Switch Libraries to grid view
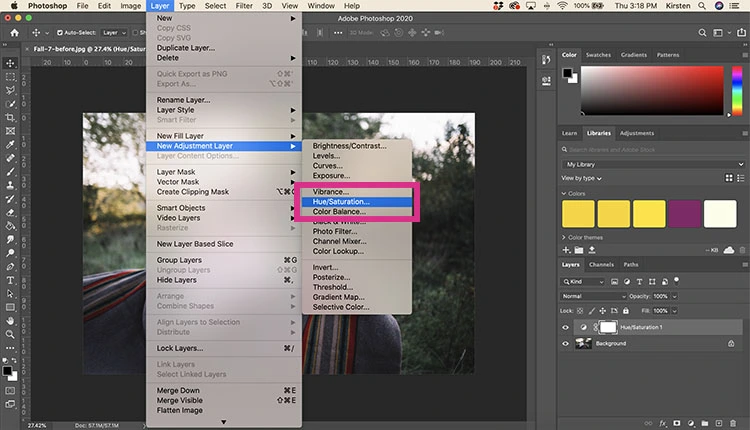This screenshot has height=430, width=750. pyautogui.click(x=728, y=178)
